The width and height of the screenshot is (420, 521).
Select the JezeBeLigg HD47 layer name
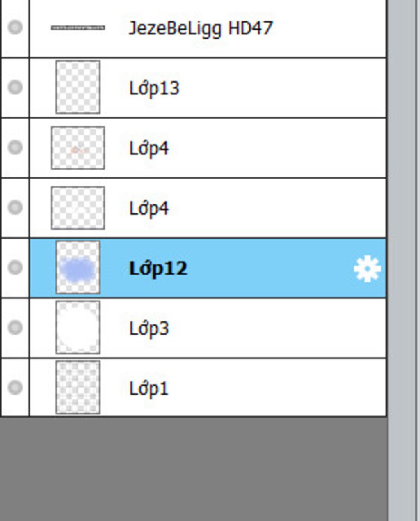201,28
